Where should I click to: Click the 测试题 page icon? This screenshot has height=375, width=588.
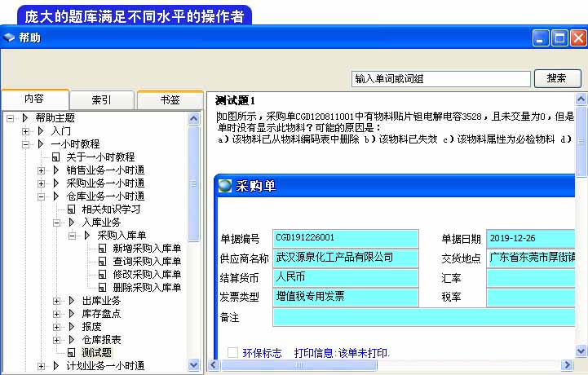(x=71, y=353)
